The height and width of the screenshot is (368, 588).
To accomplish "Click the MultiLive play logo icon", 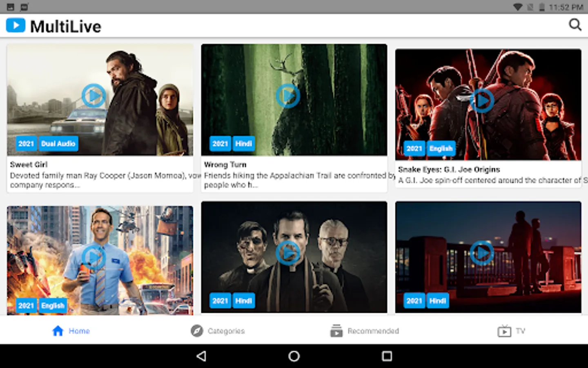I will click(x=16, y=25).
